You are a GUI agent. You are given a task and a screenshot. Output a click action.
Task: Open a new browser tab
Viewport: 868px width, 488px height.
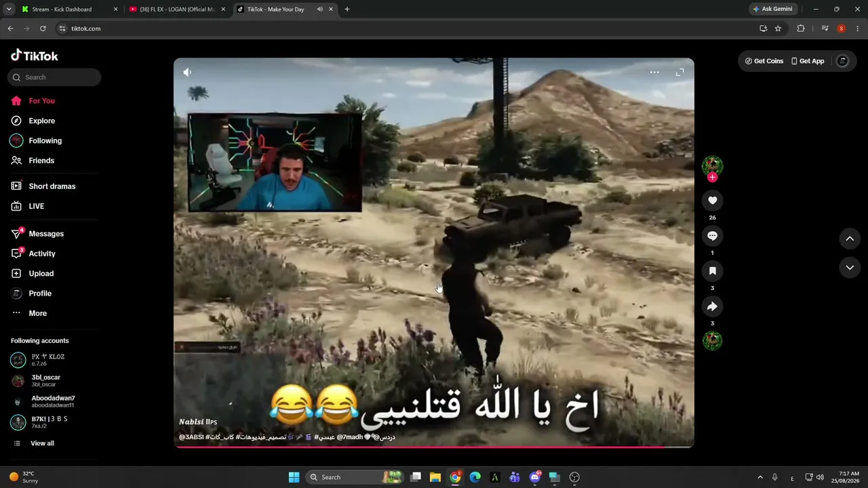(347, 9)
